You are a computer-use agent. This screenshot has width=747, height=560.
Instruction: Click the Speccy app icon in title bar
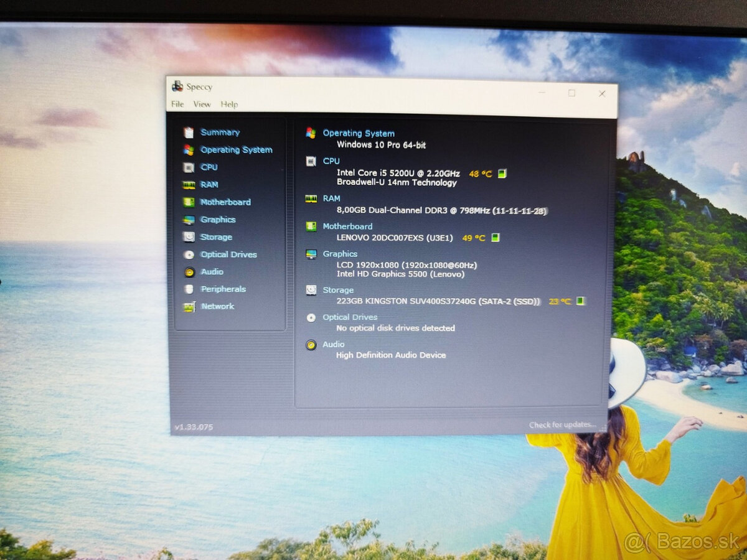(x=177, y=86)
